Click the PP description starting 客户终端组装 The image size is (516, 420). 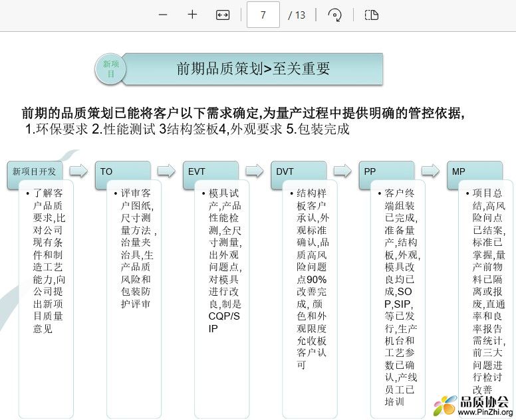pyautogui.click(x=402, y=297)
